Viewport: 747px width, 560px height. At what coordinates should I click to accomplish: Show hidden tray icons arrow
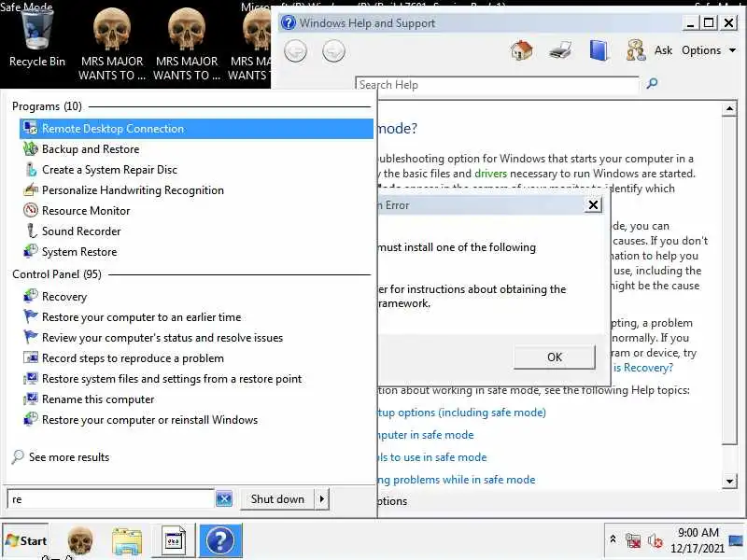coord(613,539)
